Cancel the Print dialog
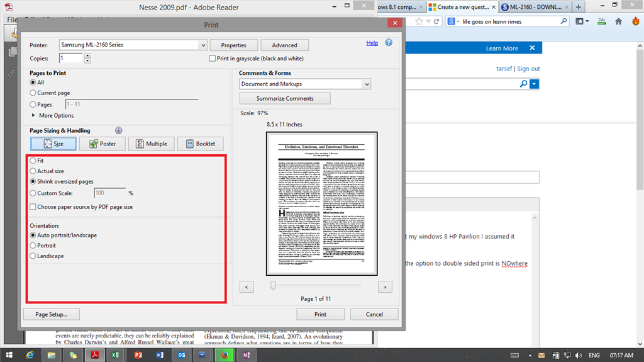 pyautogui.click(x=374, y=314)
